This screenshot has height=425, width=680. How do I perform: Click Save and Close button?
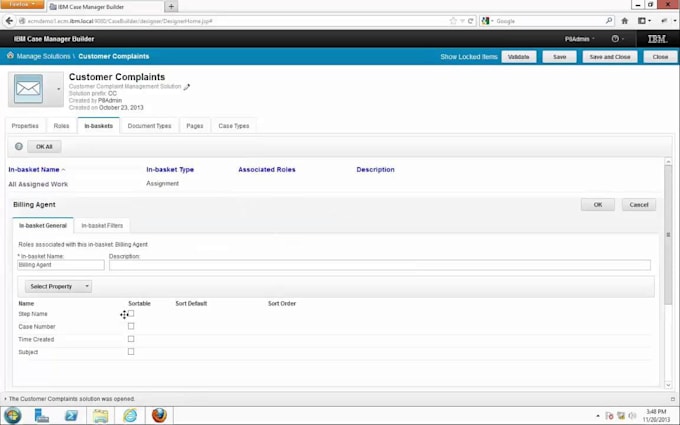(610, 57)
